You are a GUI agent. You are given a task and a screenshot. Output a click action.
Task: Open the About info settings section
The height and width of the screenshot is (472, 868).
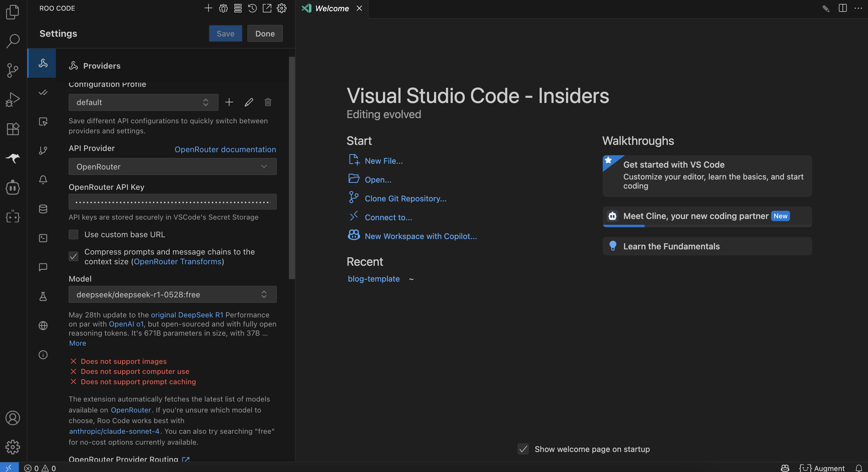point(43,355)
